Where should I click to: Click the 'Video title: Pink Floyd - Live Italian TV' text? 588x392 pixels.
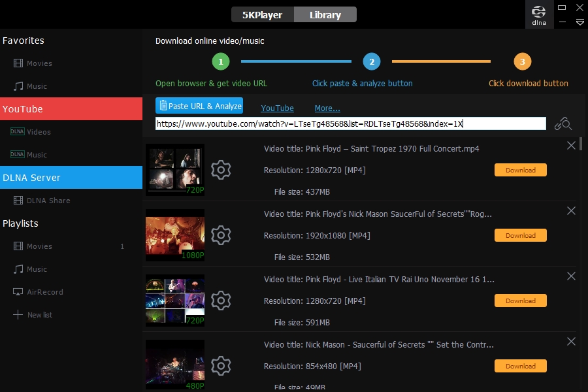379,280
